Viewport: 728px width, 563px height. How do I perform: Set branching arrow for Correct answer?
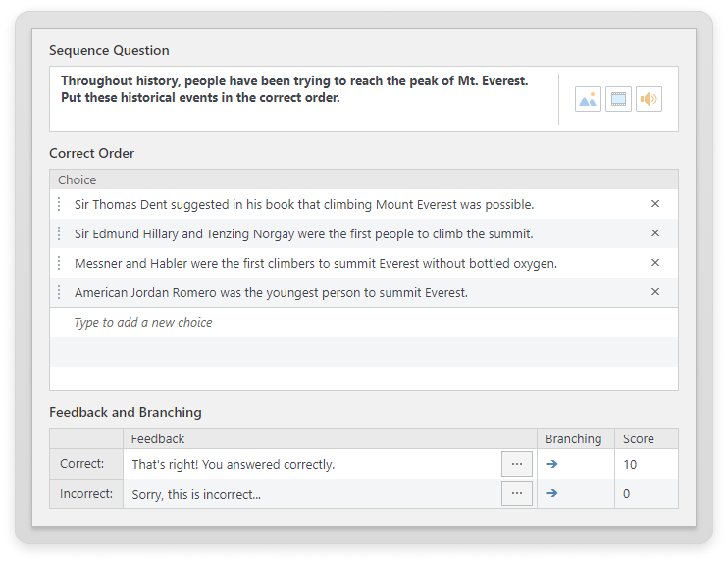[552, 464]
